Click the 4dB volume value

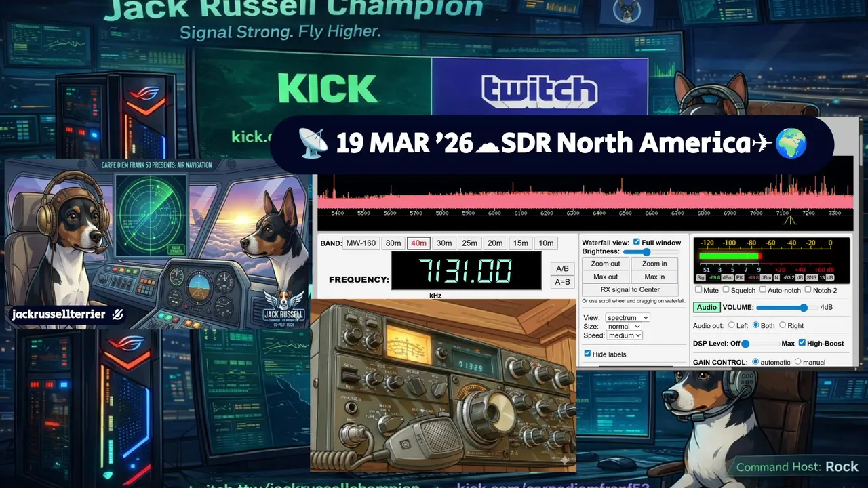pos(827,307)
